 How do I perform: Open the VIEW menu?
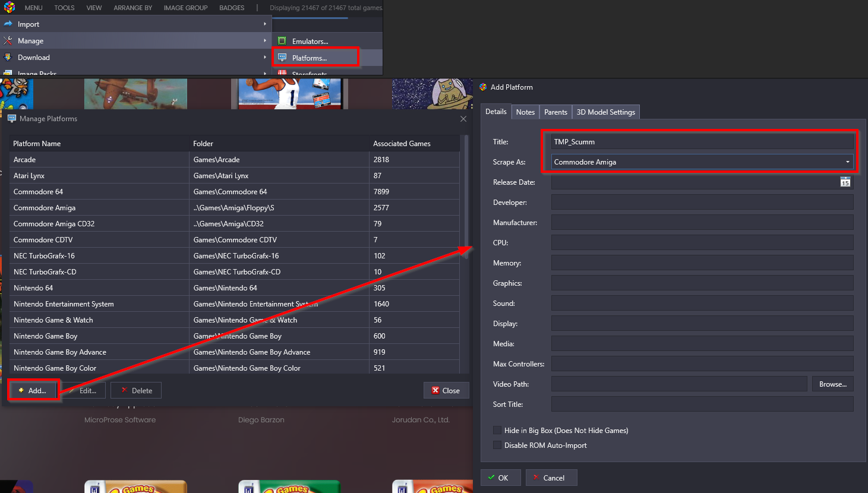pyautogui.click(x=94, y=8)
